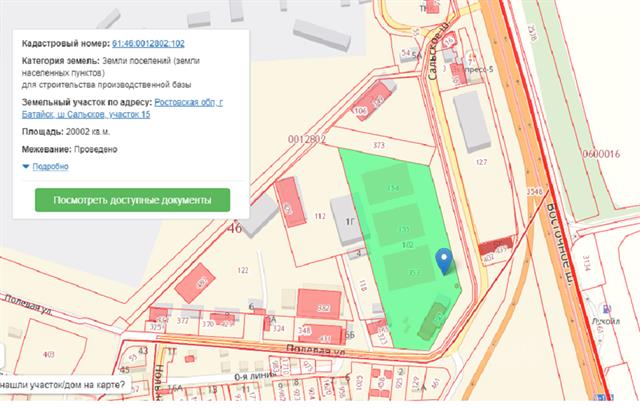Open cadastral number link 61:46:0012802:102

[x=147, y=43]
